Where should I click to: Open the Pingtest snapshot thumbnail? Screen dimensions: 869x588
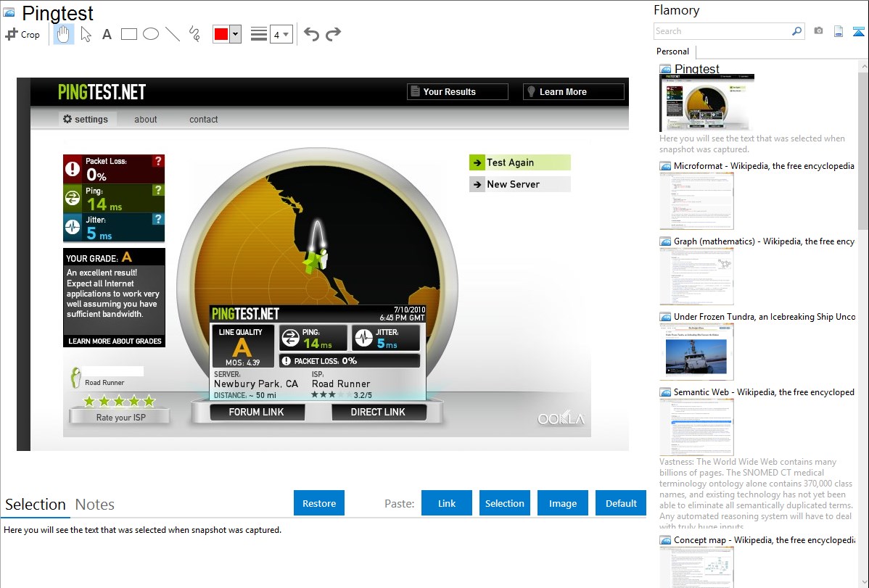707,102
